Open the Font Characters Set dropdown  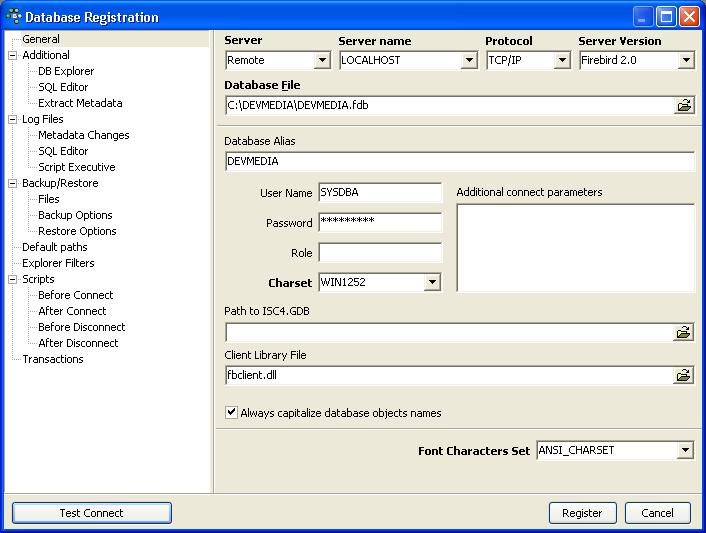(685, 451)
